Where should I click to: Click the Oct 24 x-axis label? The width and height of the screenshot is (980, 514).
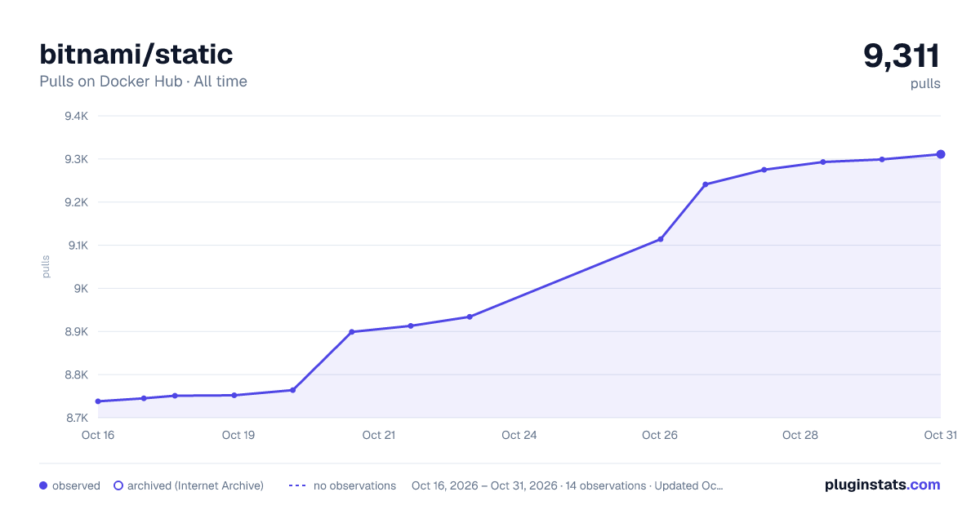[519, 435]
